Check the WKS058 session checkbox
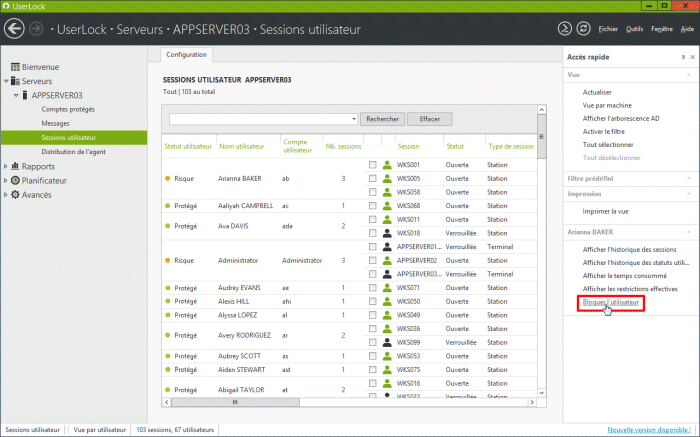Viewport: 700px width, 437px height. (x=372, y=192)
